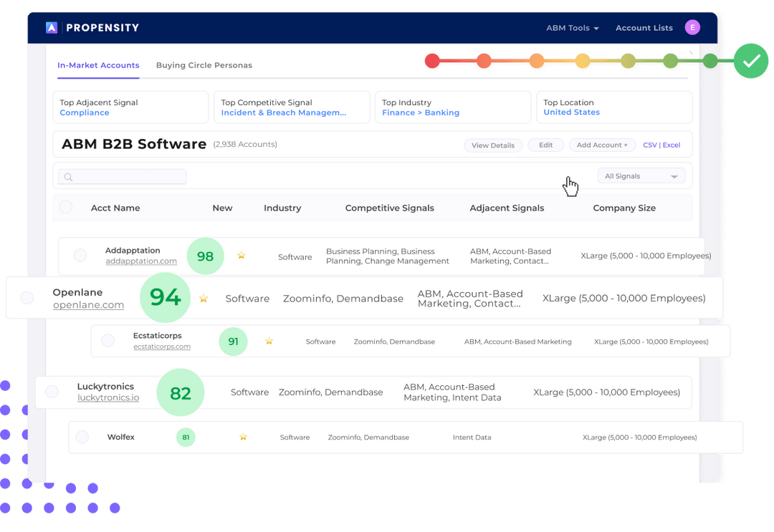Click a dot on the gradient progress bar
Image resolution: width=774 pixels, height=532 pixels.
pyautogui.click(x=537, y=62)
